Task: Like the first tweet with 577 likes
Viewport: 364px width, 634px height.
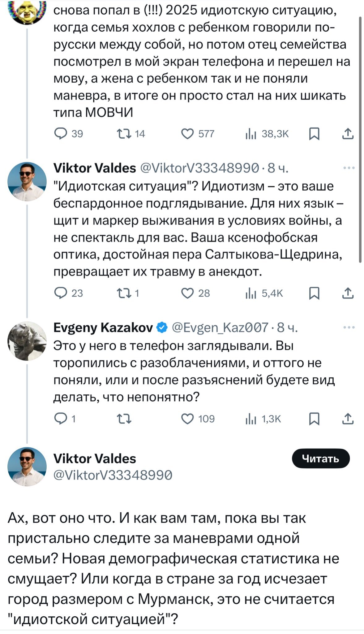Action: (x=187, y=134)
